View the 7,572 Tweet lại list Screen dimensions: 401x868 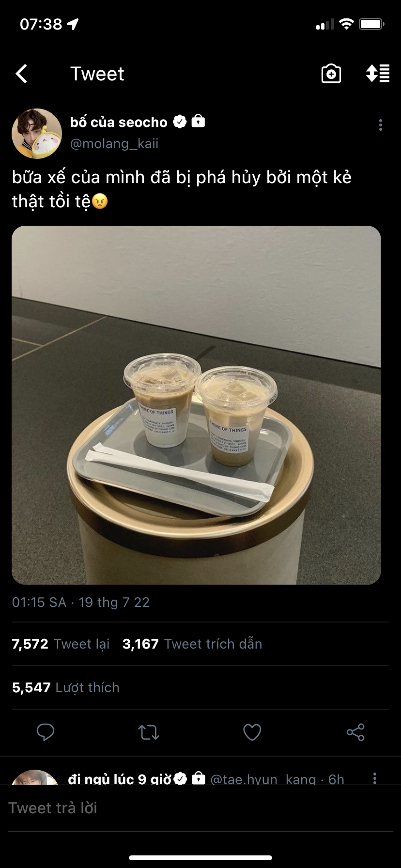point(61,644)
